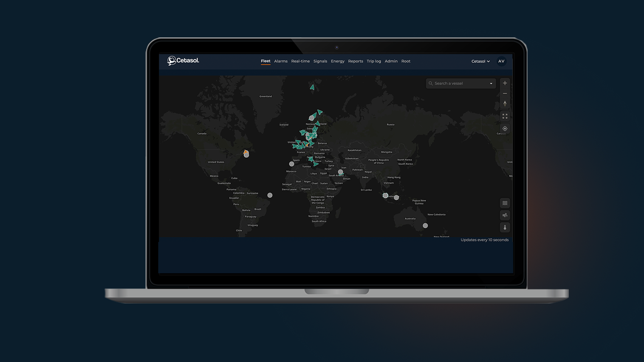644x362 pixels.
Task: Enter fullscreen map view
Action: coord(505,116)
